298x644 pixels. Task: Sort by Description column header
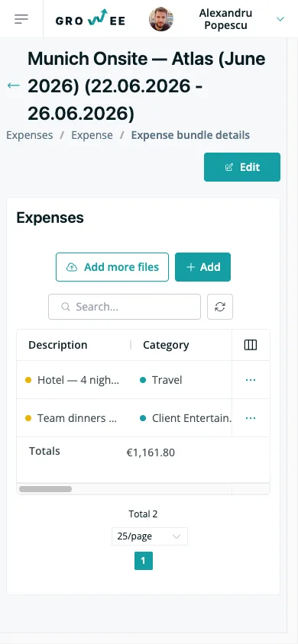coord(58,345)
